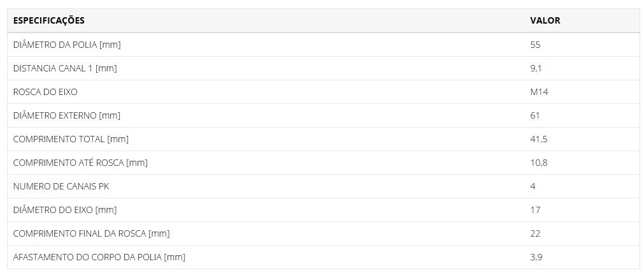Select the COMPRIMENTO TOTAL [mm] label

pos(71,139)
